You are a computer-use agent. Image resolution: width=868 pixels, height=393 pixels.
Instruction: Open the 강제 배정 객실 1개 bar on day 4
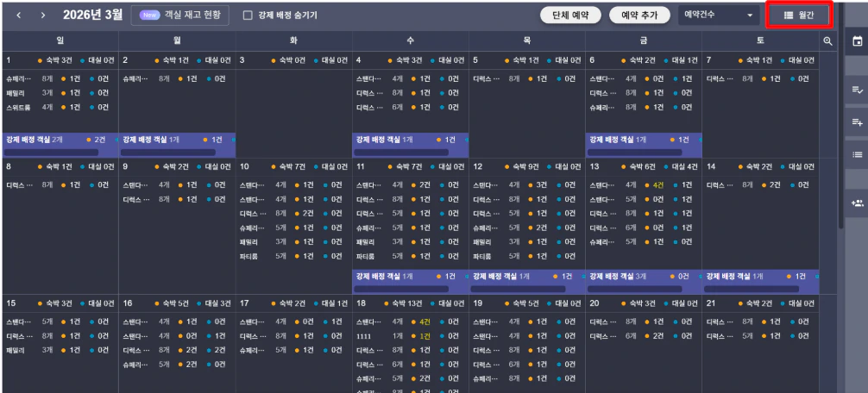[410, 146]
